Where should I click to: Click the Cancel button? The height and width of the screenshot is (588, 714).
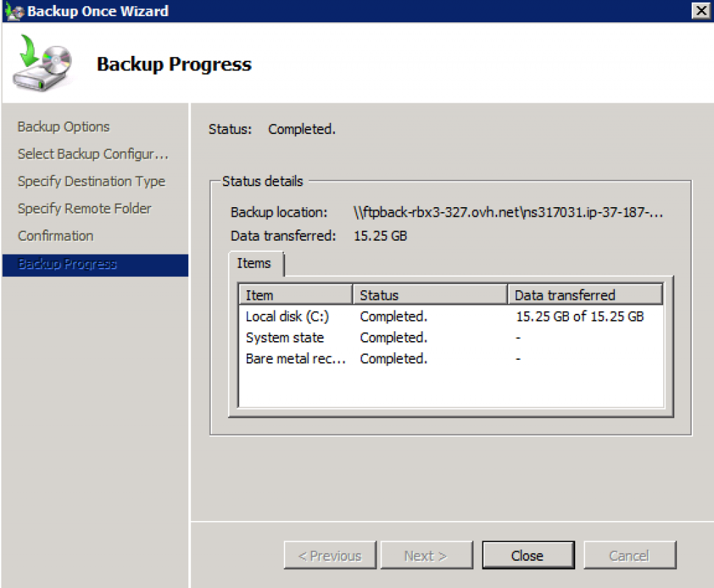point(630,555)
